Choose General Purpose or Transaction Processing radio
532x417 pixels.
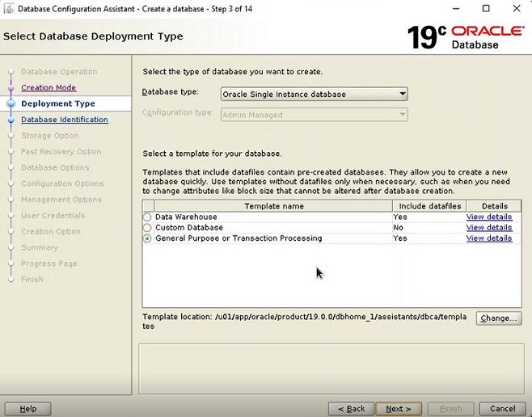coord(147,238)
